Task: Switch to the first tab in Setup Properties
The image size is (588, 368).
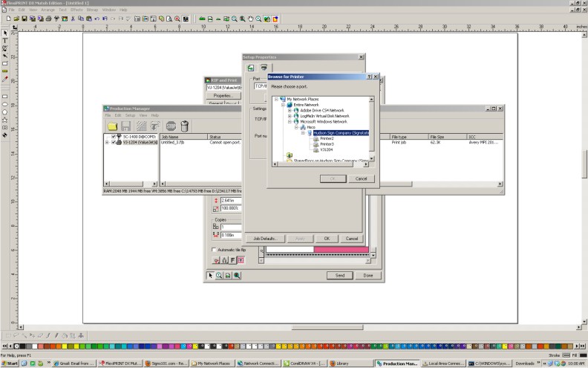Action: point(251,68)
